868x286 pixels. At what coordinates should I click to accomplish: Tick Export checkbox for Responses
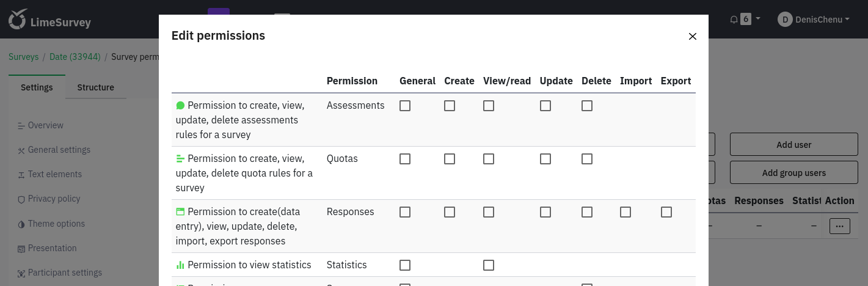click(x=666, y=212)
